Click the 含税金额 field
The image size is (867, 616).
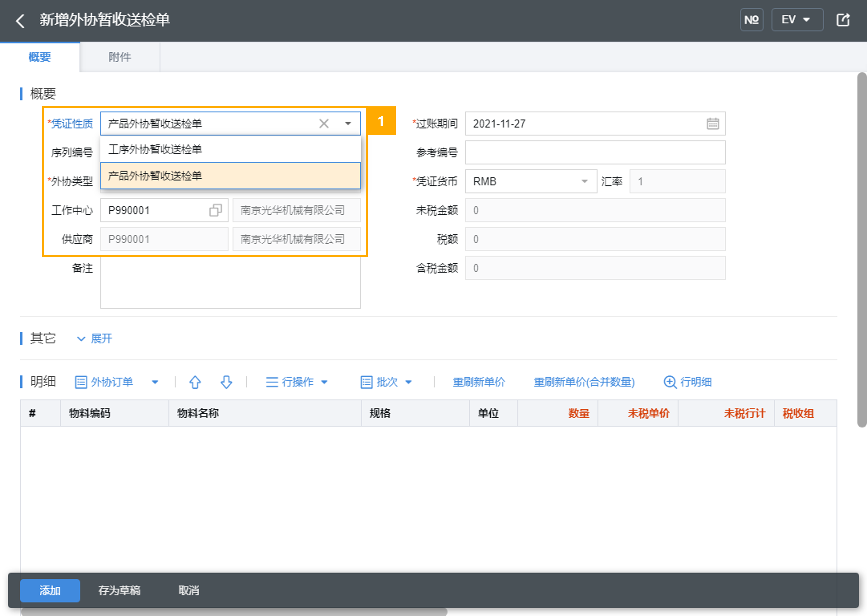[595, 268]
